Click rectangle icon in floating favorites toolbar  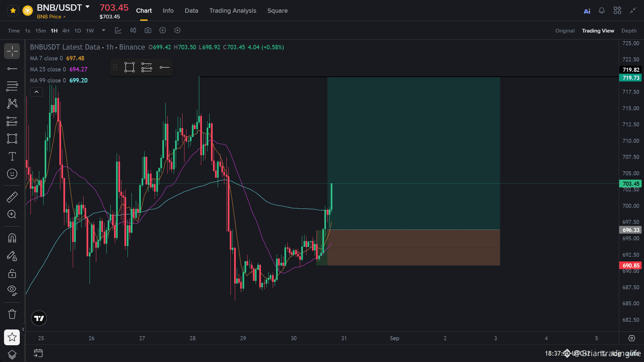pos(129,67)
